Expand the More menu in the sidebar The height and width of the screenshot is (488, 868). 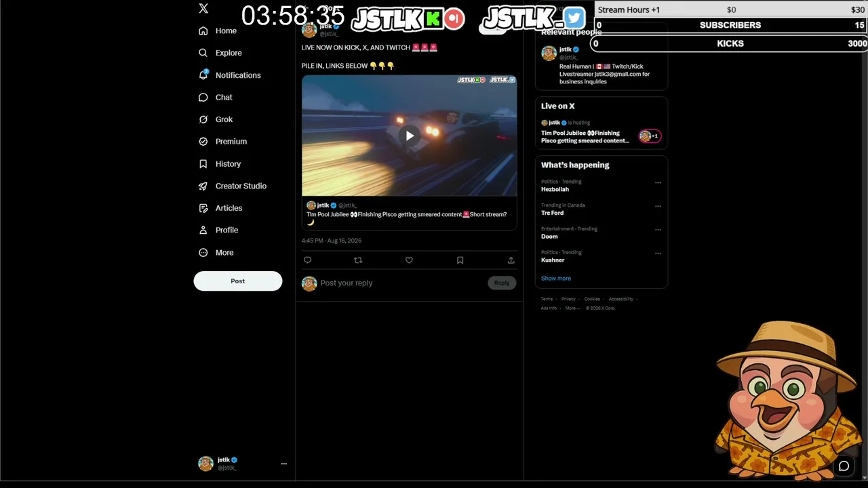[216, 253]
